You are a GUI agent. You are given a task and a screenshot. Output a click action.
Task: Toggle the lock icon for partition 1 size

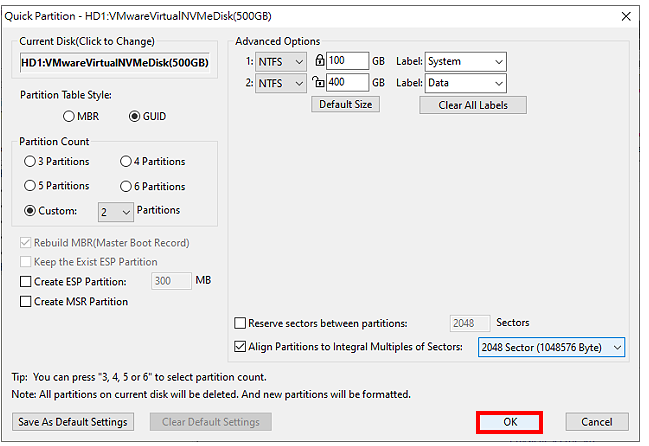click(319, 60)
